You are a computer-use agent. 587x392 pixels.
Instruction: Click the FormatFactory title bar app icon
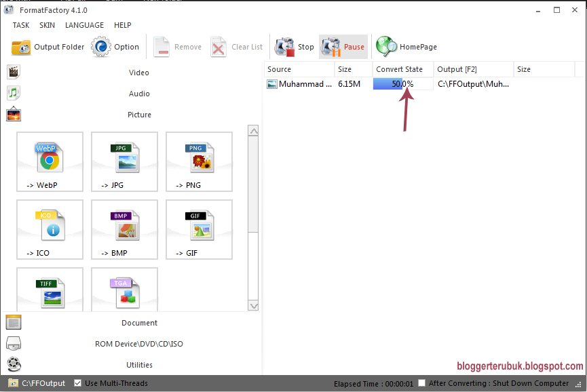[x=9, y=9]
